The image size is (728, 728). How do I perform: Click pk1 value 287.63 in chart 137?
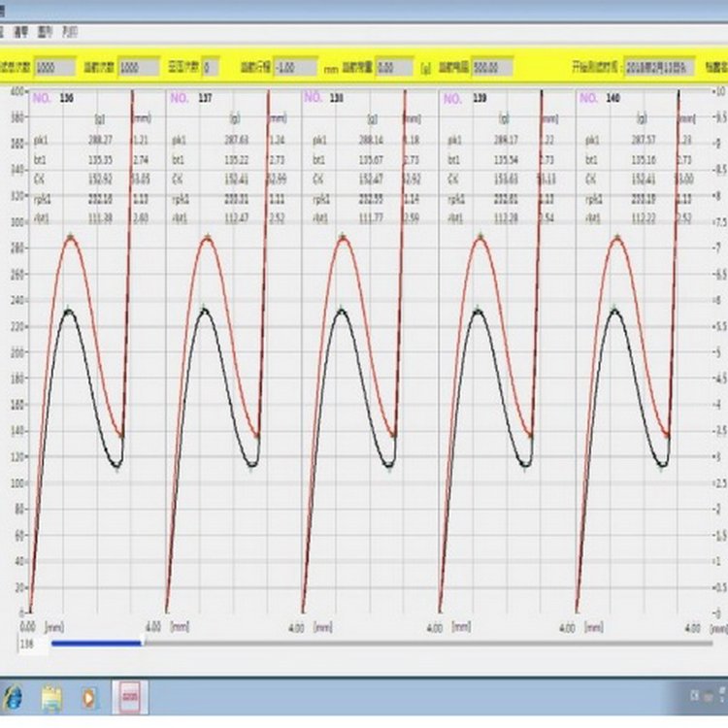click(x=237, y=140)
